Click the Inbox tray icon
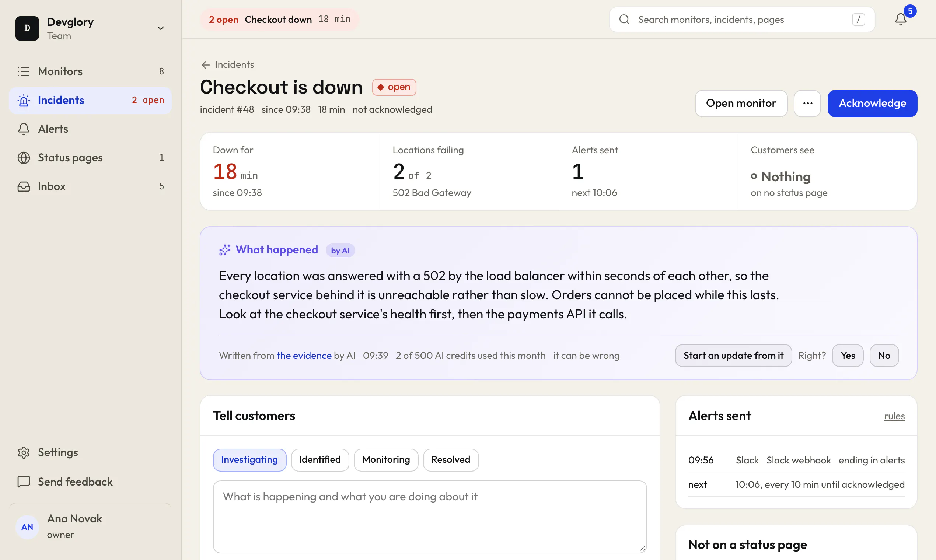This screenshot has width=936, height=560. click(x=24, y=186)
